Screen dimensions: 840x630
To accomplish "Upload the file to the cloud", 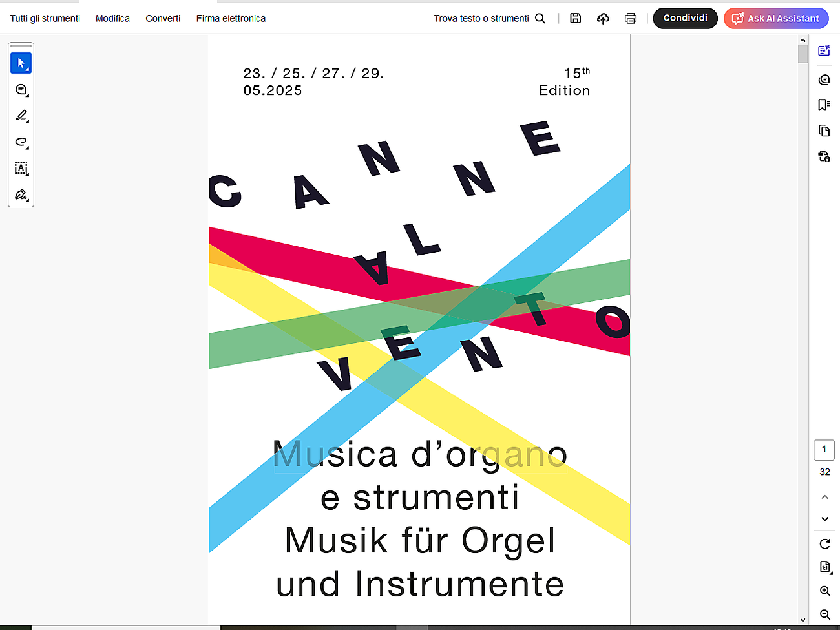I will point(603,18).
